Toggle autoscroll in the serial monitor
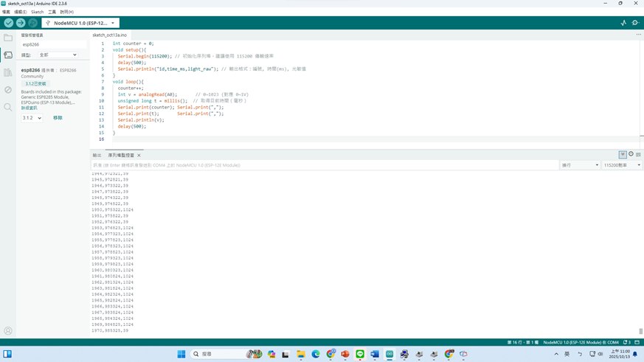Viewport: 644px width, 362px height. (623, 155)
